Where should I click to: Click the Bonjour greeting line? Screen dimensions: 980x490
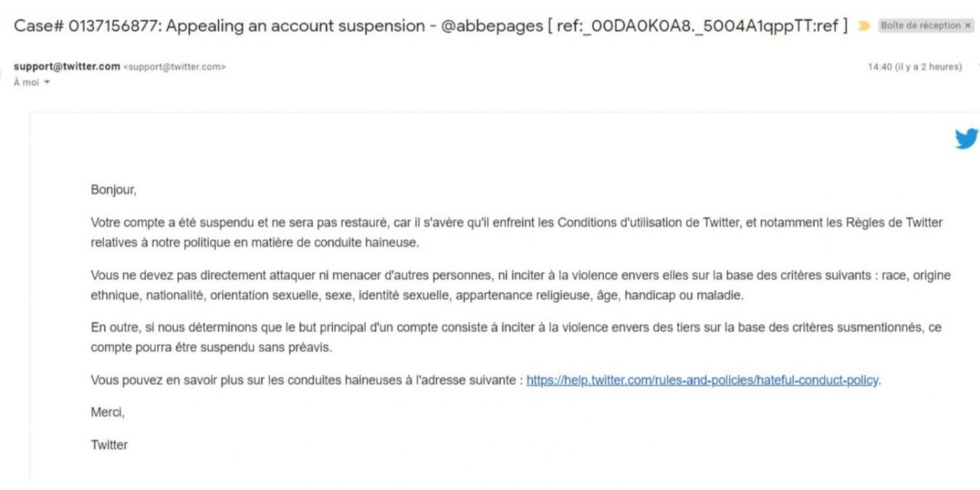(113, 190)
